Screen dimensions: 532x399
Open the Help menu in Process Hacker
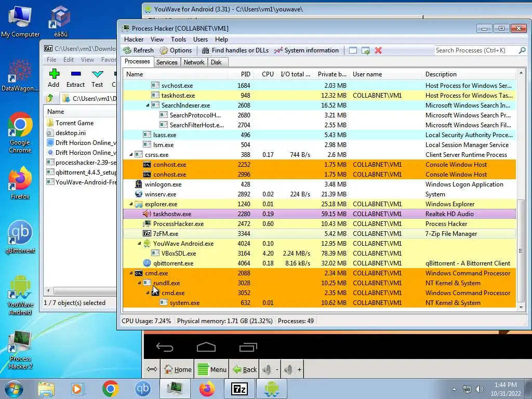[221, 39]
